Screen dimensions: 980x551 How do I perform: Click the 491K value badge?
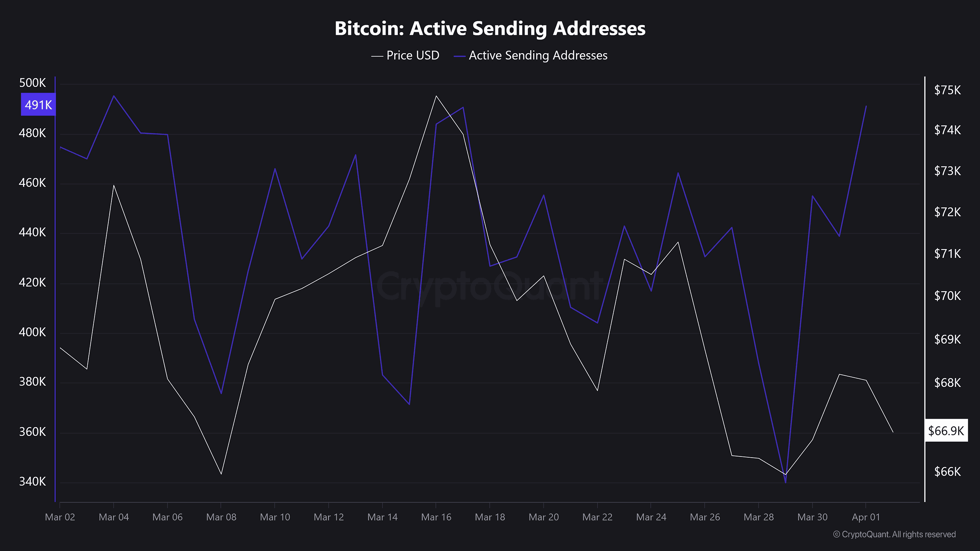tap(38, 104)
